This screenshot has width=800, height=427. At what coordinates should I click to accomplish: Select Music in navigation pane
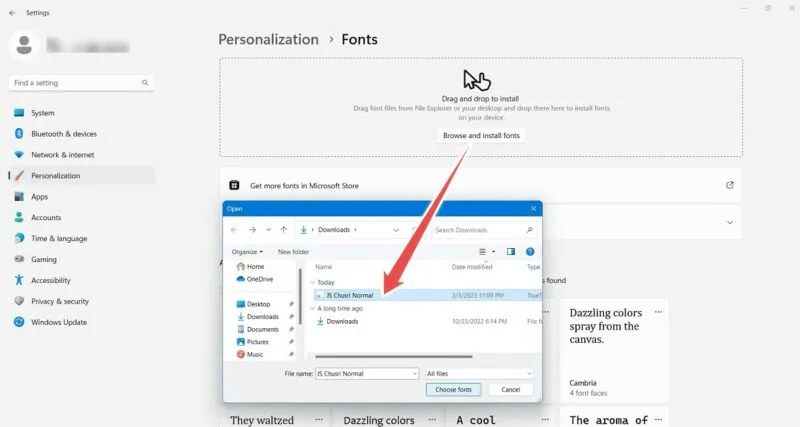point(251,355)
